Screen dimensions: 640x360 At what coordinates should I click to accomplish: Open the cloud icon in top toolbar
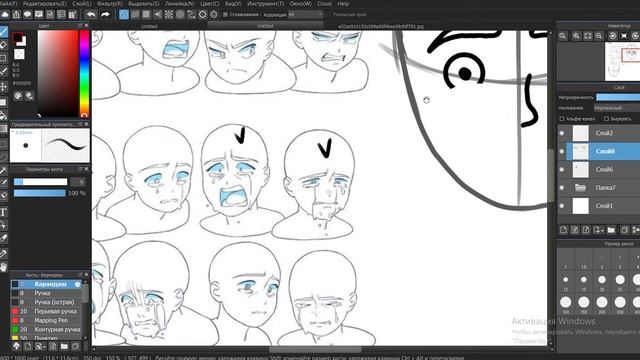pos(5,15)
